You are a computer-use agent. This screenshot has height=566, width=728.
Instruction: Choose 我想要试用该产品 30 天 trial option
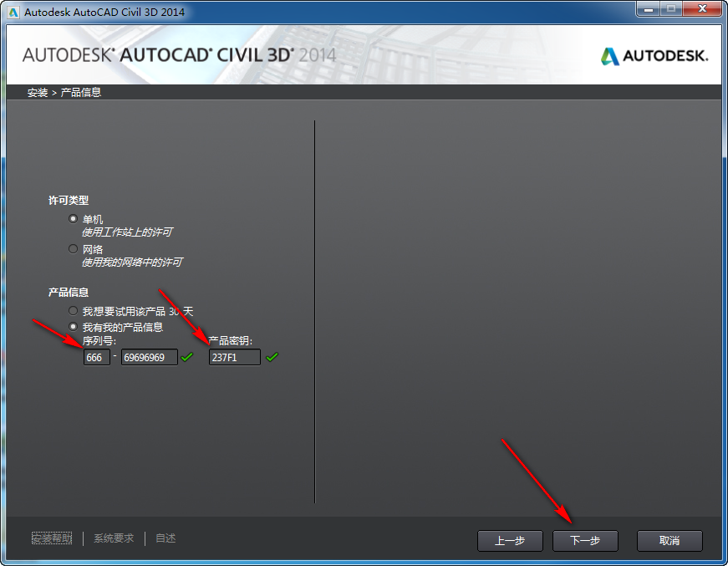pos(73,311)
